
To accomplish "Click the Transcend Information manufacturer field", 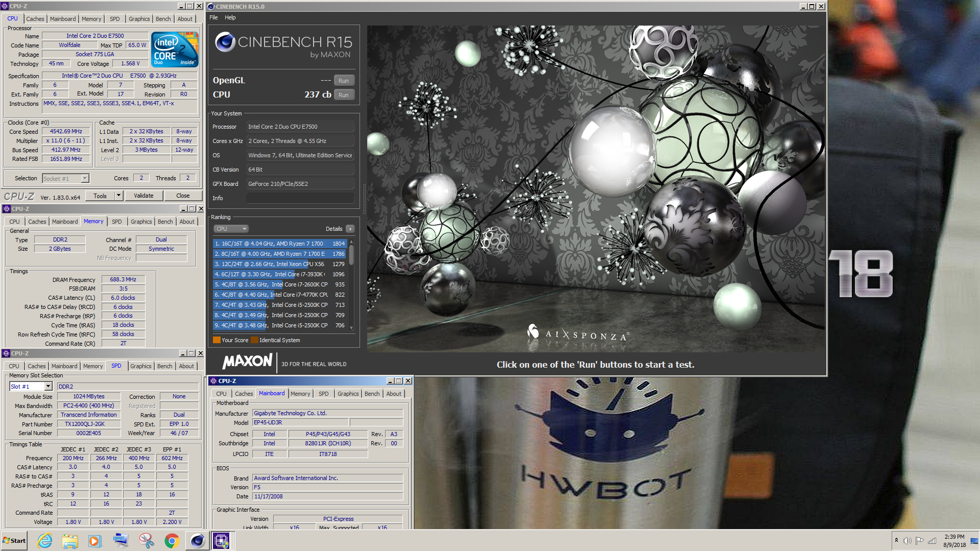I will (x=89, y=415).
